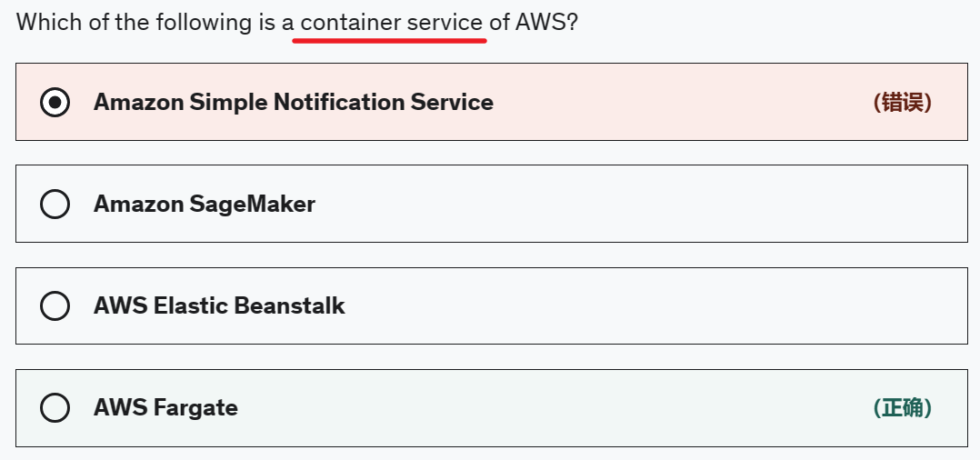Click the red (错误) incorrect marker
980x460 pixels.
[902, 102]
